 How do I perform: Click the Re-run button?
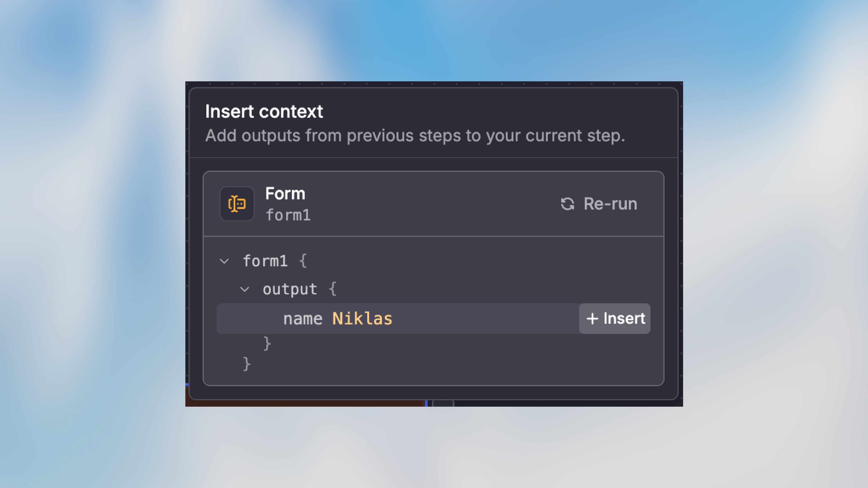click(x=598, y=204)
